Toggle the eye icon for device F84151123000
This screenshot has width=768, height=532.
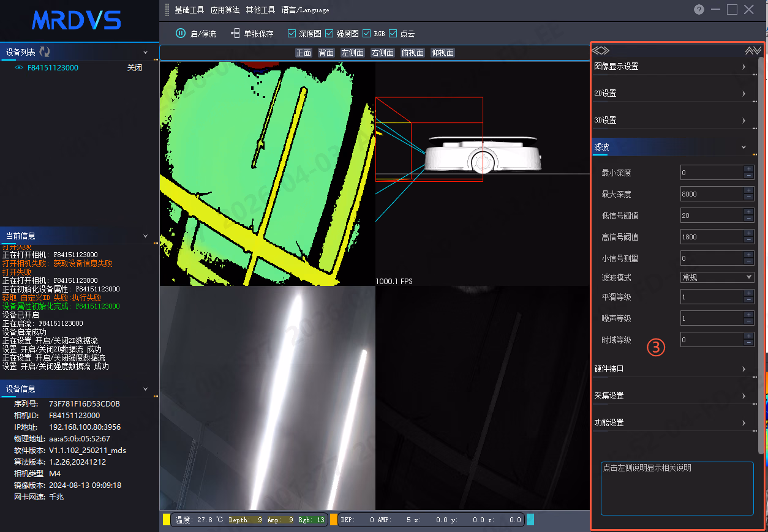19,68
